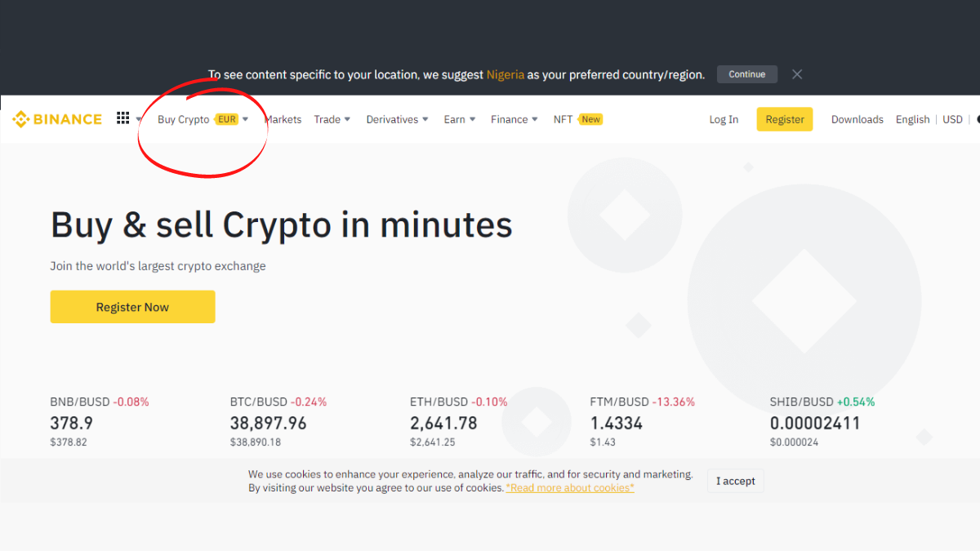Open the Finance menu
This screenshot has width=980, height=551.
509,119
